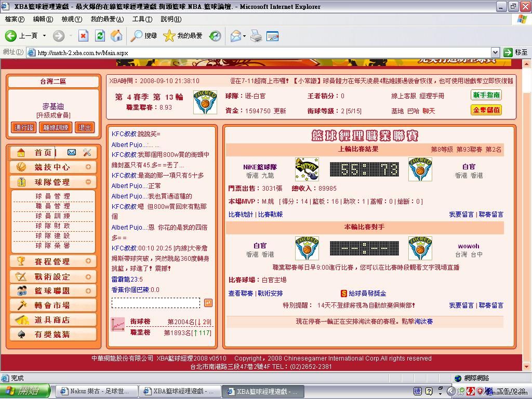Click the ranking chart icon beside 街球榜

coord(118,325)
